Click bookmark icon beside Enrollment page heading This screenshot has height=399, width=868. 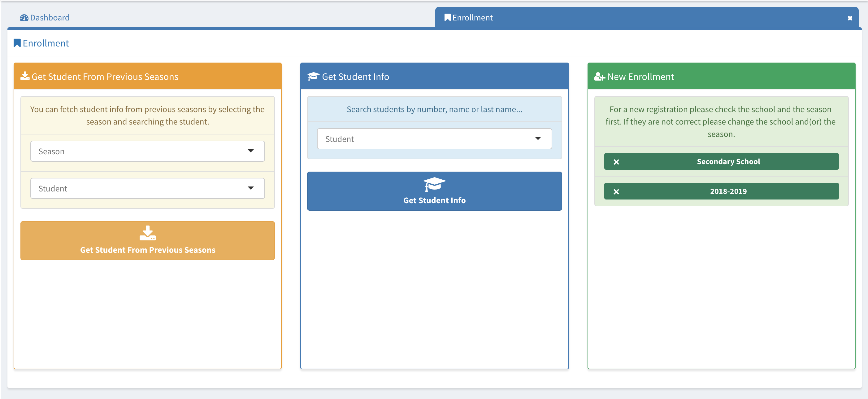(17, 43)
